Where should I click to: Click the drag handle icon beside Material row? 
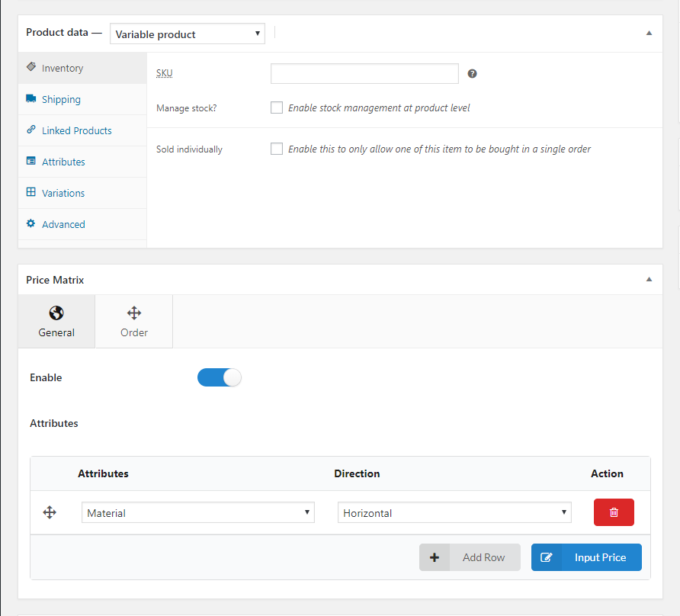[x=50, y=513]
